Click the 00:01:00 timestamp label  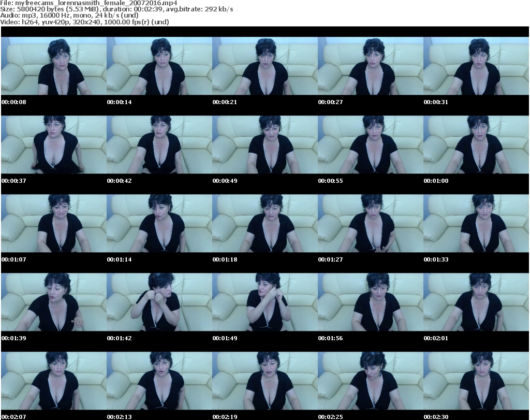pyautogui.click(x=436, y=181)
